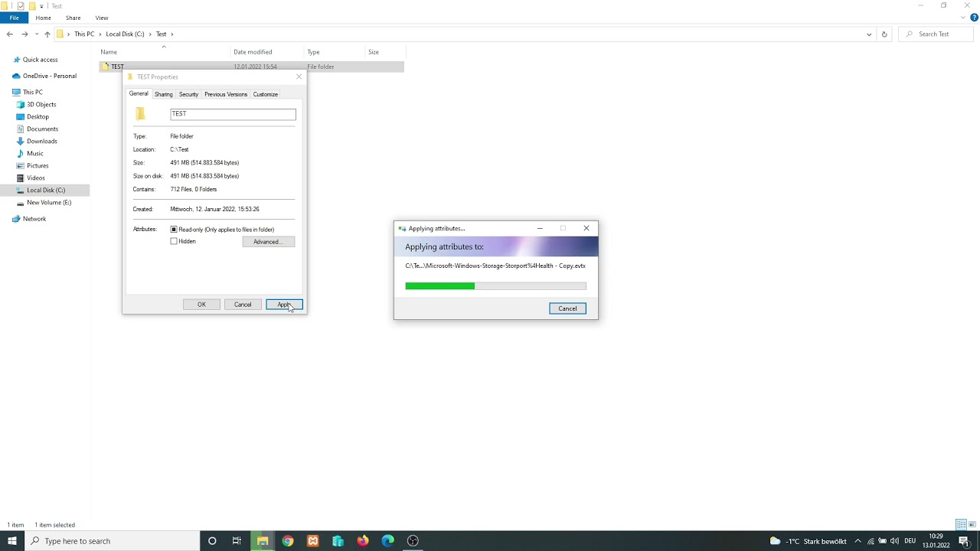980x551 pixels.
Task: Open 3D Objects in sidebar
Action: [x=41, y=104]
